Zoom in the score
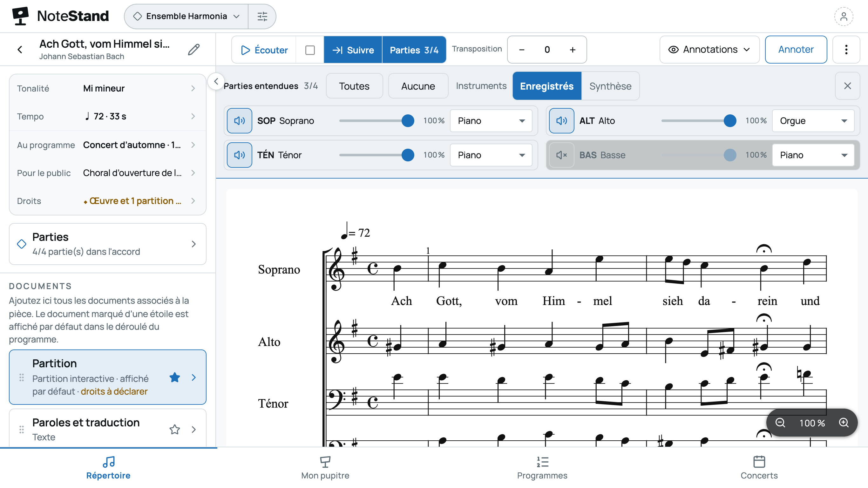This screenshot has height=488, width=868. (844, 423)
